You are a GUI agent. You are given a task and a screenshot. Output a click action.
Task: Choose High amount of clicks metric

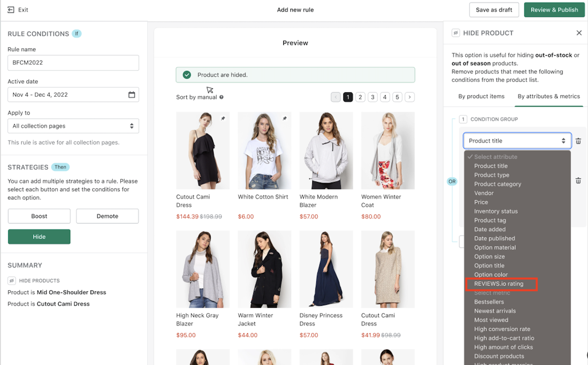(503, 347)
